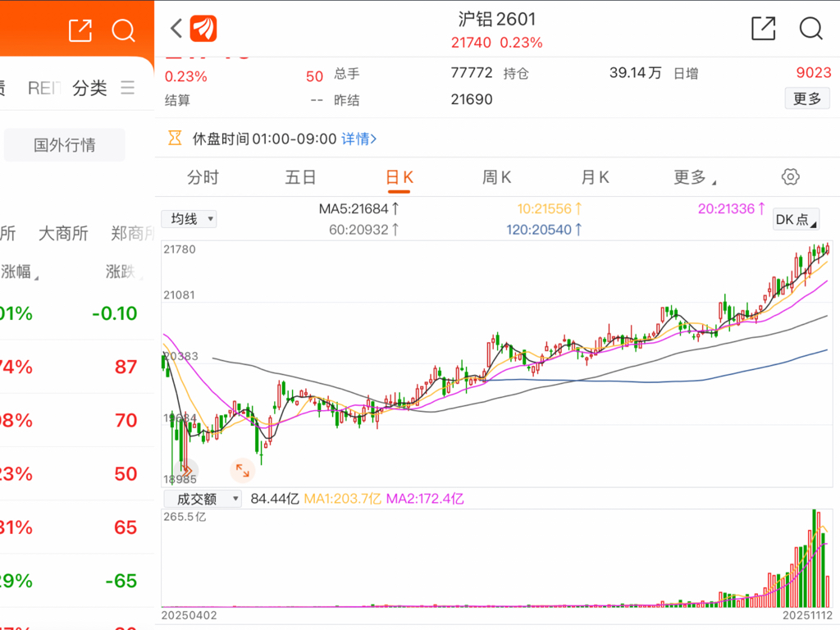Select the list row with 3% and 50

click(x=77, y=474)
